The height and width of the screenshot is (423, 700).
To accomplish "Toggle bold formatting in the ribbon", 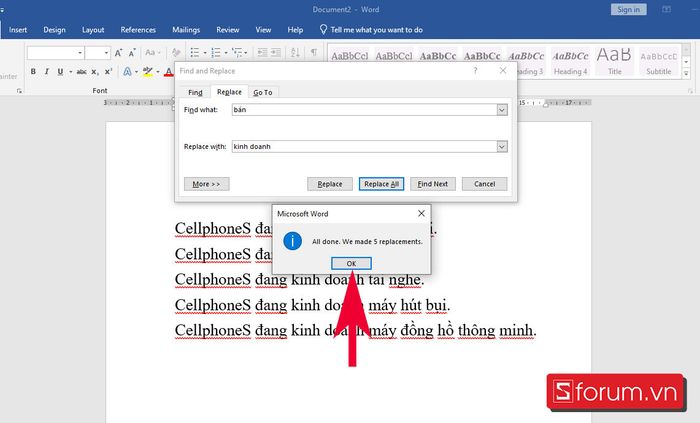I will tap(33, 71).
